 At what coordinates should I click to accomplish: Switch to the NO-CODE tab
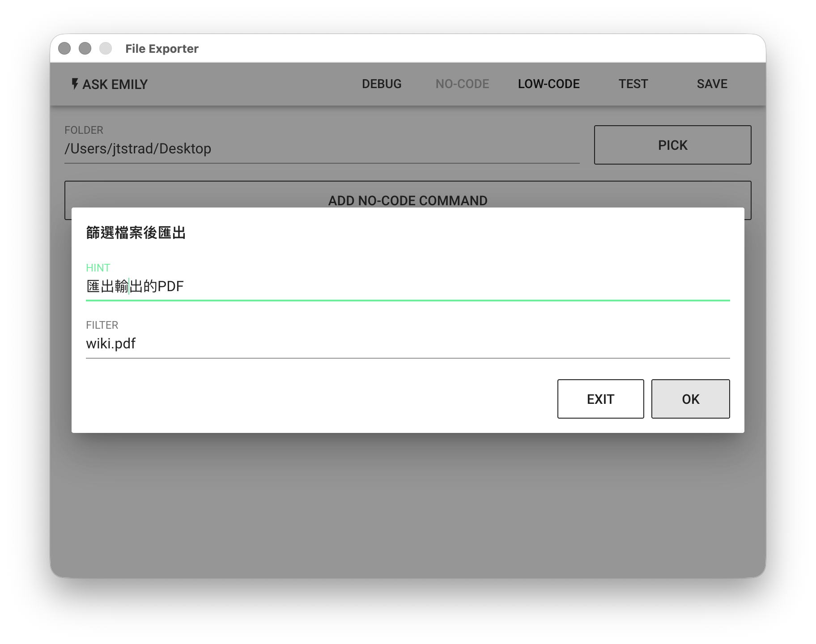click(x=462, y=84)
